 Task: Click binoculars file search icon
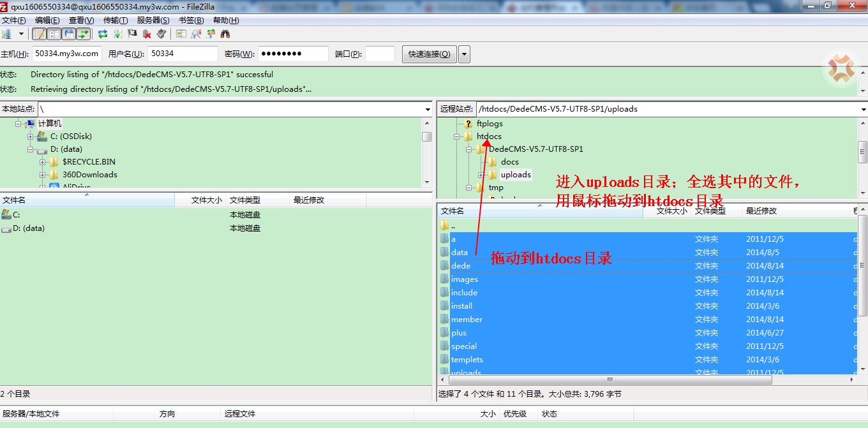click(225, 34)
